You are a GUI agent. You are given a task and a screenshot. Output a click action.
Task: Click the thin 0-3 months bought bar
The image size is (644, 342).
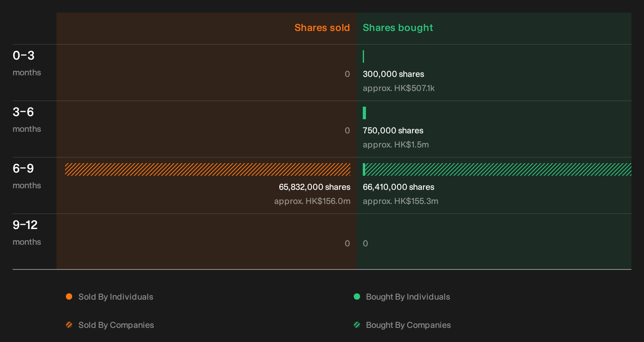click(x=364, y=56)
